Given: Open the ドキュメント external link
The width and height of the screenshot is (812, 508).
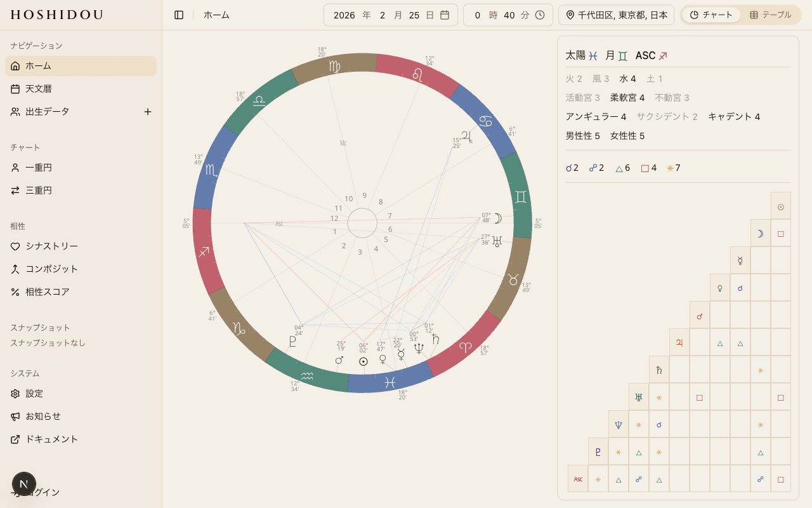Looking at the screenshot, I should [51, 439].
